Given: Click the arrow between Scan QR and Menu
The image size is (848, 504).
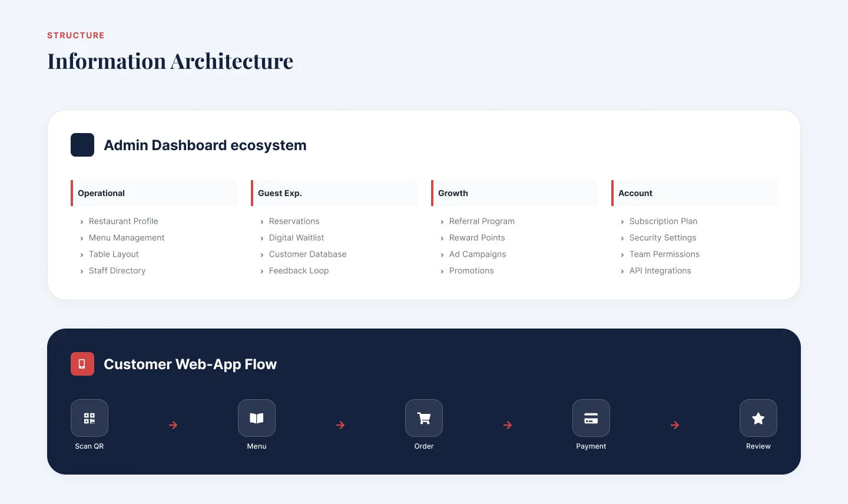Looking at the screenshot, I should tap(173, 425).
